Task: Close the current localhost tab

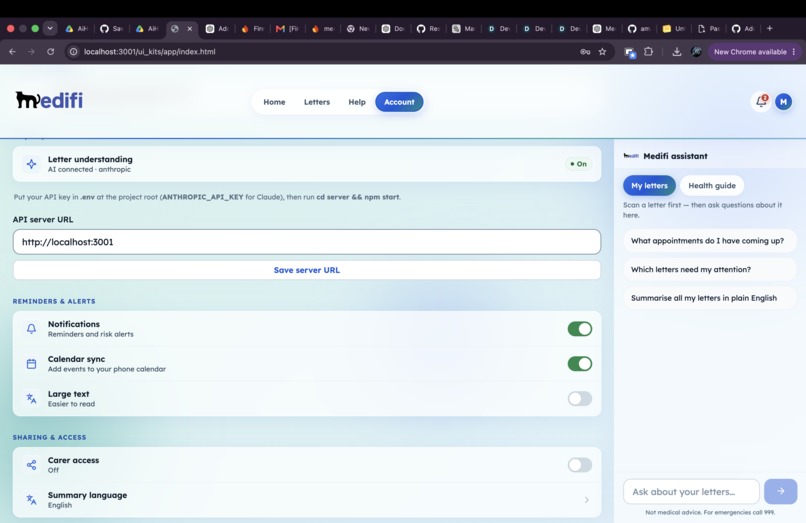Action: [x=190, y=29]
